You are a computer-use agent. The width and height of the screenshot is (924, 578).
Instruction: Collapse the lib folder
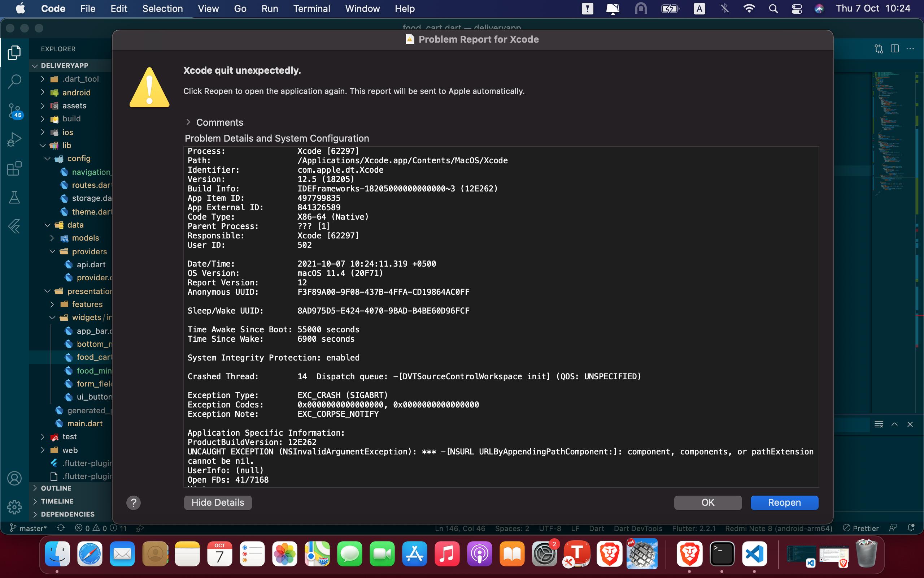coord(43,145)
